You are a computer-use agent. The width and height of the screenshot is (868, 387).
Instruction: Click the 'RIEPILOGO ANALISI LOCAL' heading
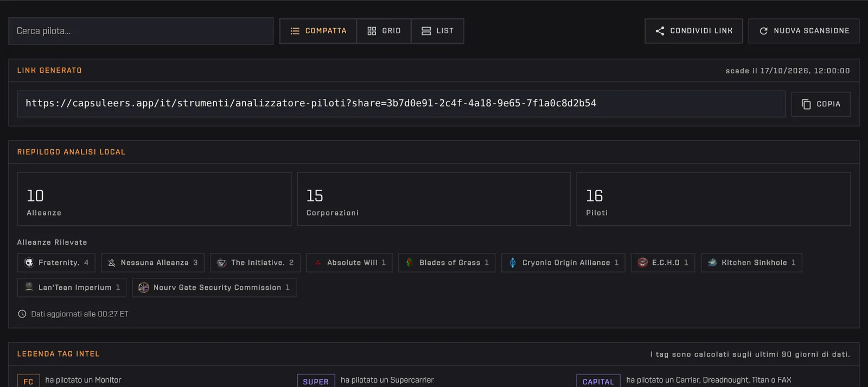tap(71, 152)
